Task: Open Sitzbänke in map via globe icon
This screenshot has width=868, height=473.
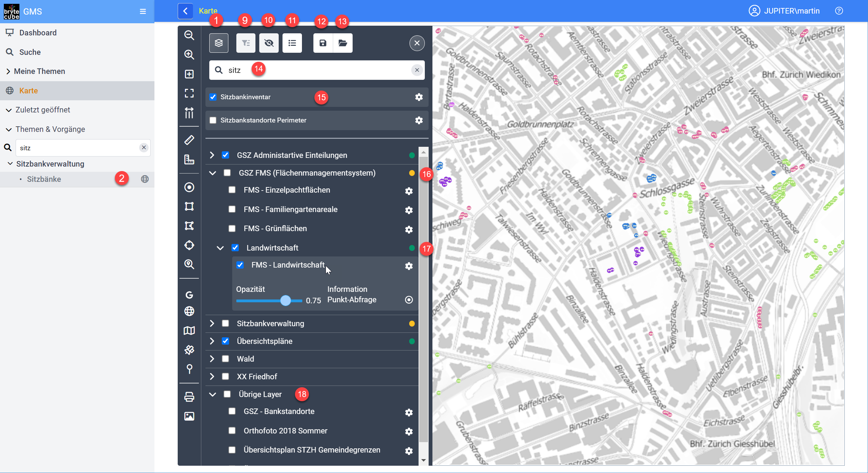Action: tap(145, 179)
